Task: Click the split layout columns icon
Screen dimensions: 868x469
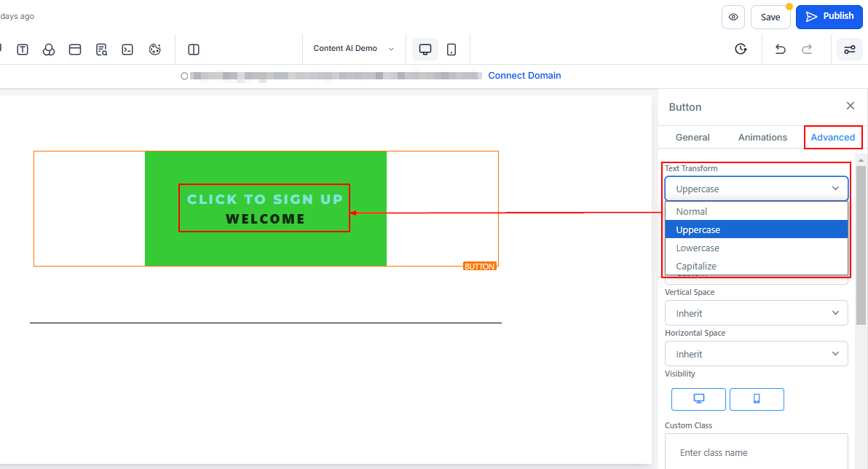Action: (x=194, y=50)
